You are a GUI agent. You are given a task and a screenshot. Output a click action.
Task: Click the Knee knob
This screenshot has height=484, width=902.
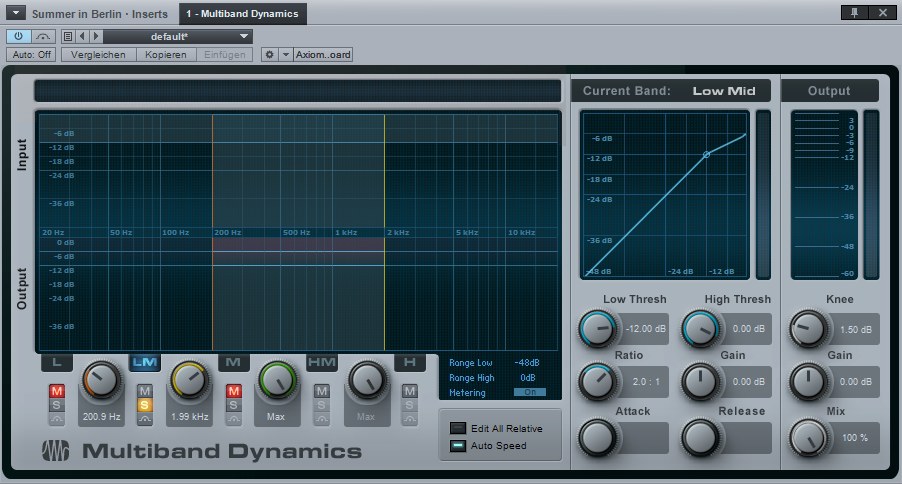[x=808, y=329]
